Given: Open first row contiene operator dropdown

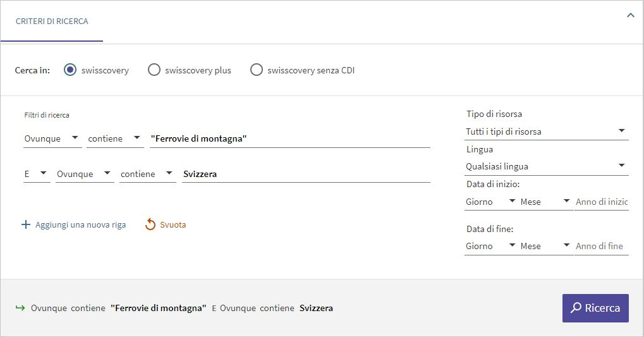Looking at the screenshot, I should point(115,138).
